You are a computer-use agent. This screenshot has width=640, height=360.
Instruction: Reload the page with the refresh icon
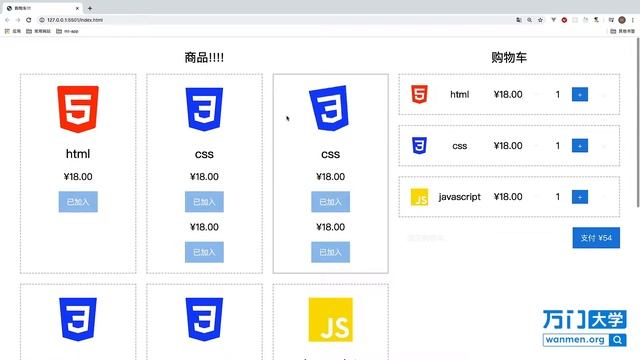click(x=29, y=20)
